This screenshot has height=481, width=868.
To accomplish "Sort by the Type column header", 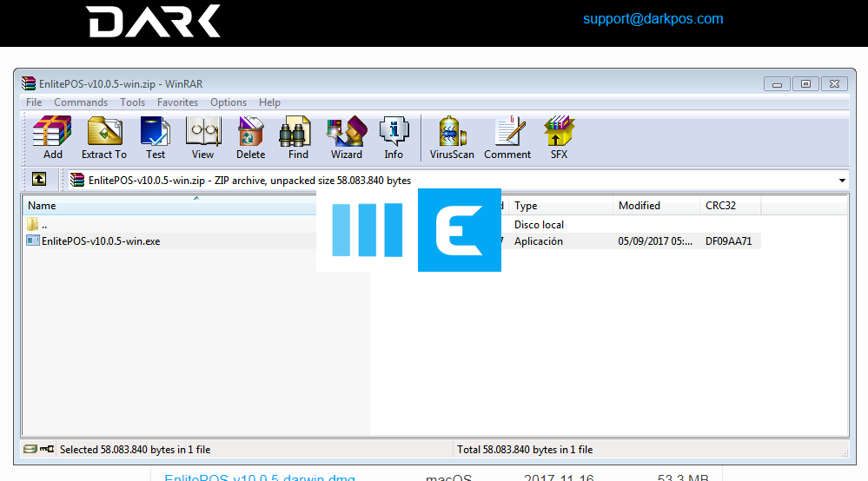I will [560, 206].
